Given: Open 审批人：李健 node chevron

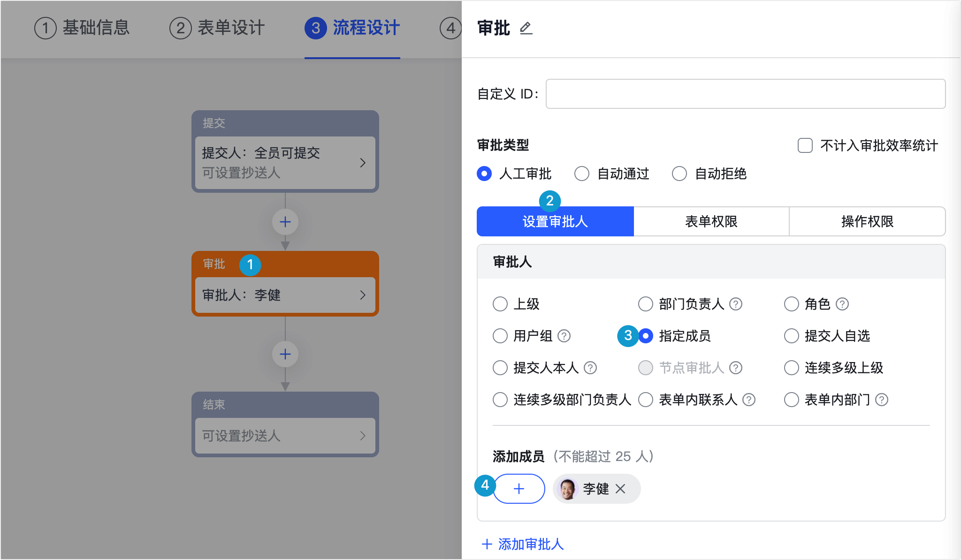Looking at the screenshot, I should coord(363,295).
